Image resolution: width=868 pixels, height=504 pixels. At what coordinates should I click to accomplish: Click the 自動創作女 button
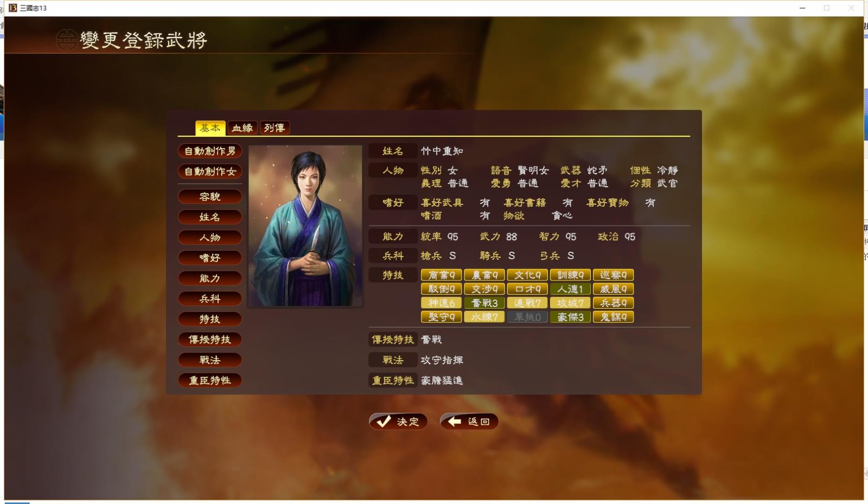tap(210, 171)
